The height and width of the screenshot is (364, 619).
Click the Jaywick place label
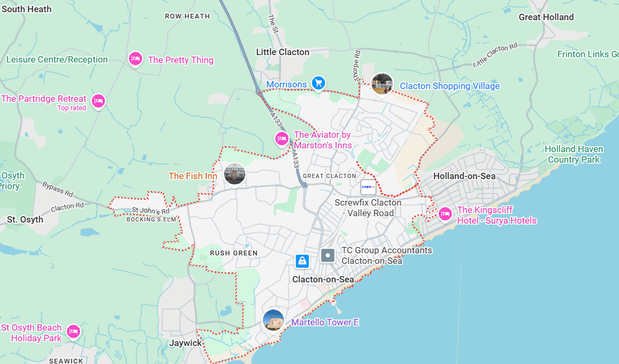point(186,343)
